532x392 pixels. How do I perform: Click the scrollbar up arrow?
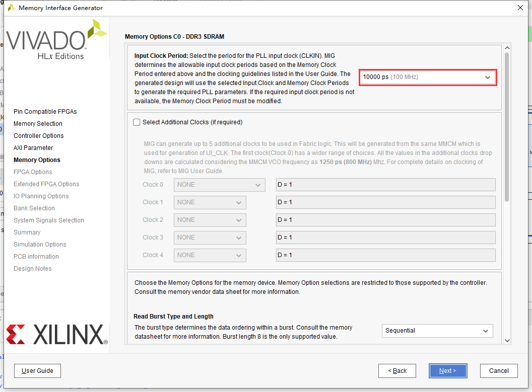[x=507, y=47]
